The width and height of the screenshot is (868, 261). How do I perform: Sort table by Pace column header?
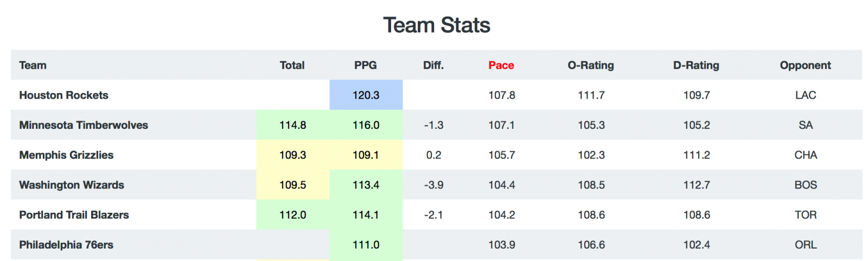(x=501, y=66)
